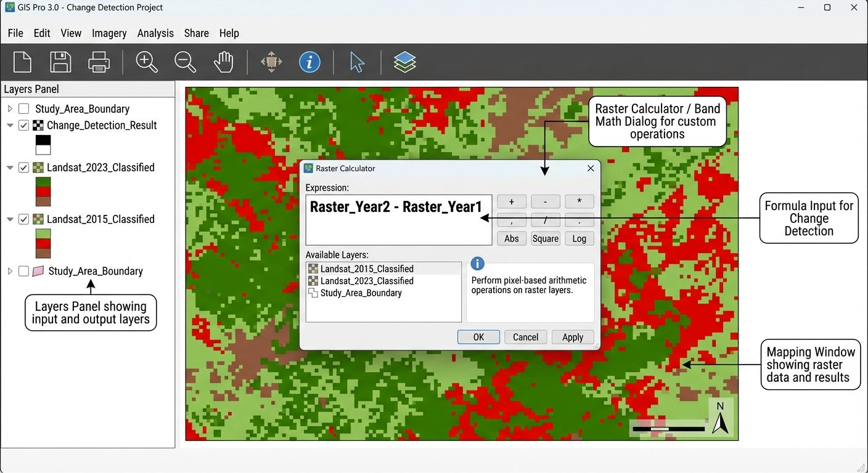Screen dimensions: 868x473
Task: Open the Imagery menu
Action: tap(109, 33)
